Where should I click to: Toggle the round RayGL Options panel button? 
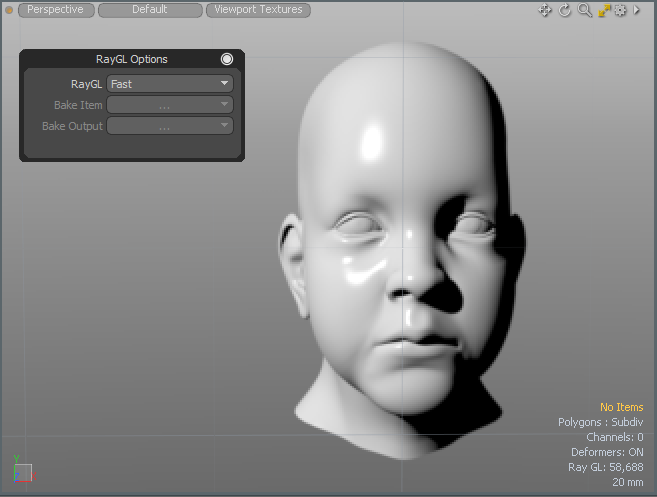click(x=227, y=59)
